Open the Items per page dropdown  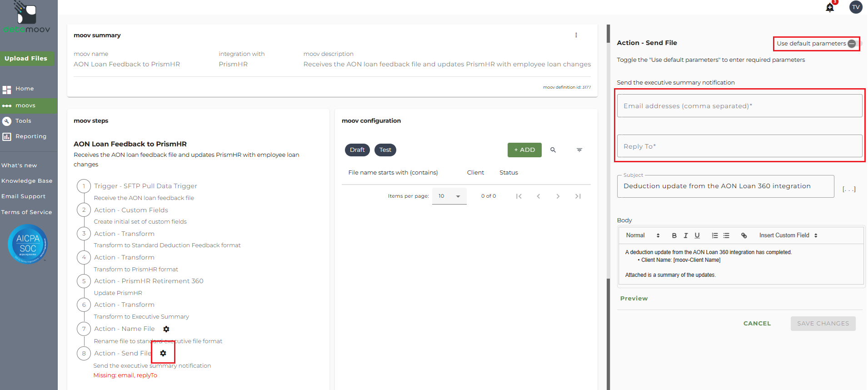click(x=449, y=196)
